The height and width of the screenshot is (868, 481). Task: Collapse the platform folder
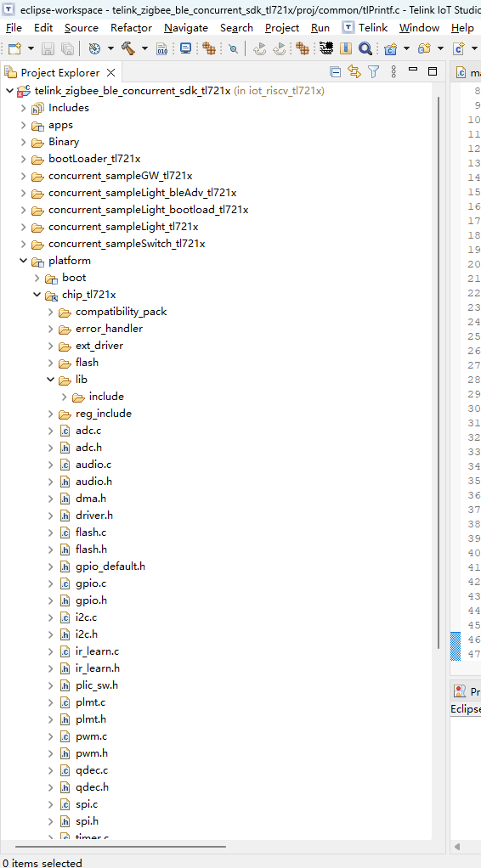23,261
